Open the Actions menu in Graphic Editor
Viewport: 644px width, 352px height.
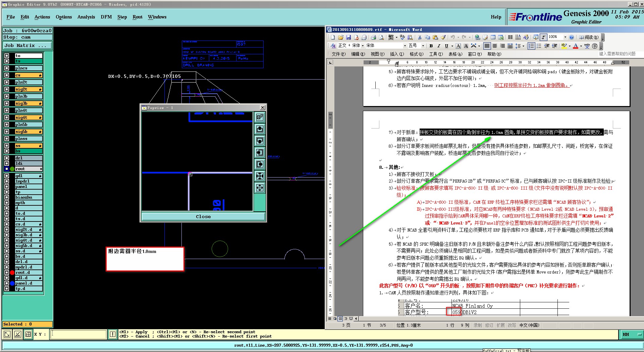coord(42,17)
